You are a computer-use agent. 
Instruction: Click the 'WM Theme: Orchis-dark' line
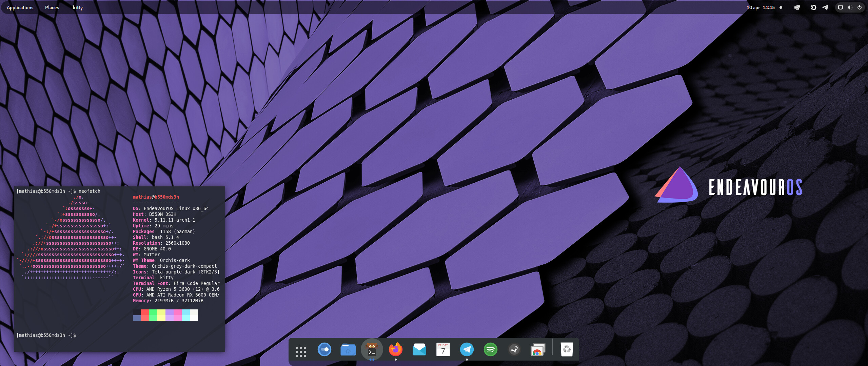click(161, 260)
